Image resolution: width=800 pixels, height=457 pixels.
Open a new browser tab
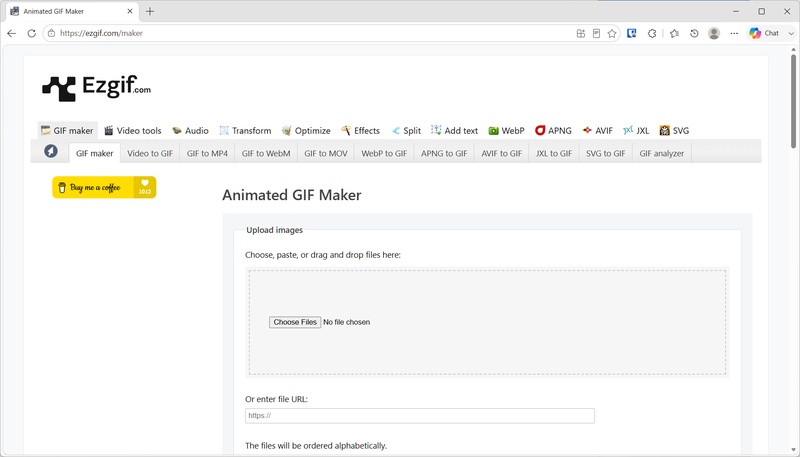(x=149, y=11)
